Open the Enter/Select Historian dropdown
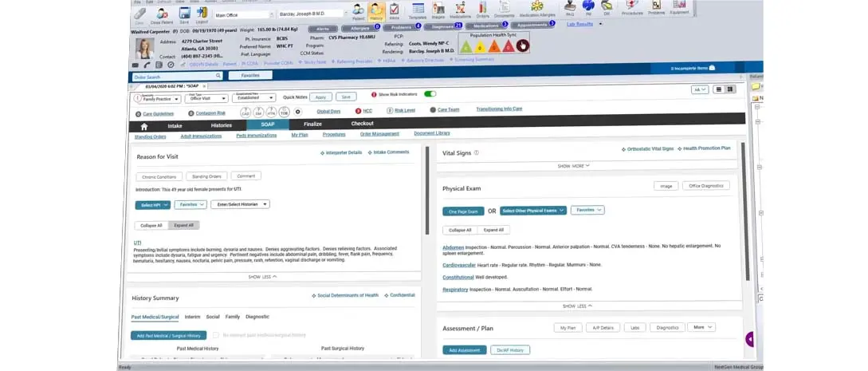 pyautogui.click(x=240, y=204)
